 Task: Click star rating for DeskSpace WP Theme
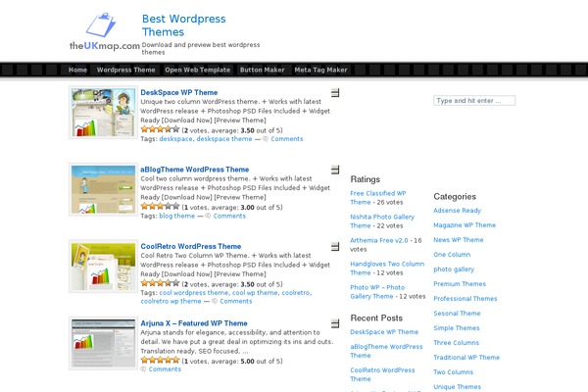point(160,129)
